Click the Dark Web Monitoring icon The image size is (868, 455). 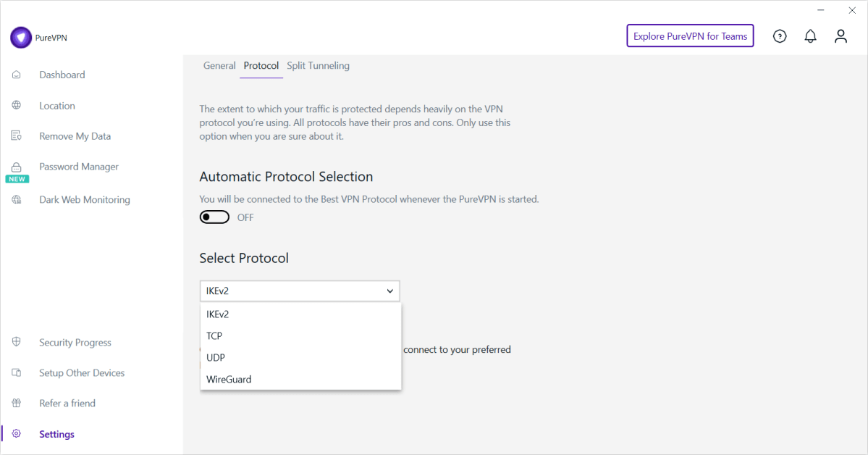point(17,199)
